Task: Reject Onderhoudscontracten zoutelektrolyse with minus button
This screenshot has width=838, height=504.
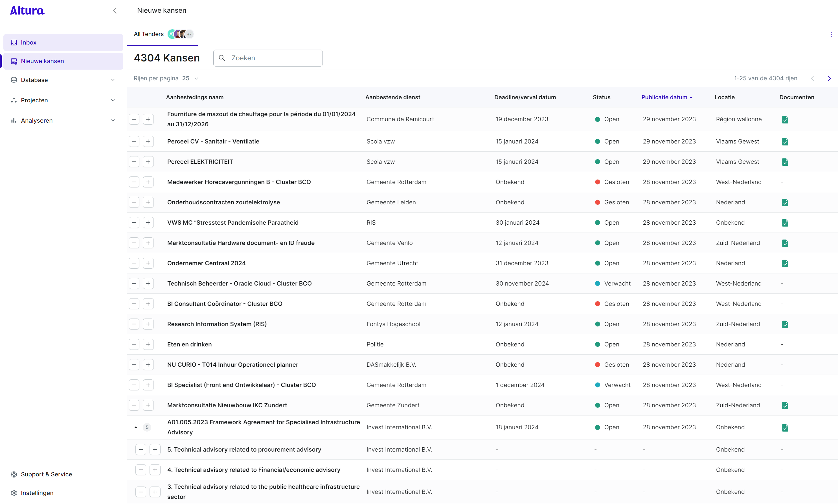Action: click(134, 202)
